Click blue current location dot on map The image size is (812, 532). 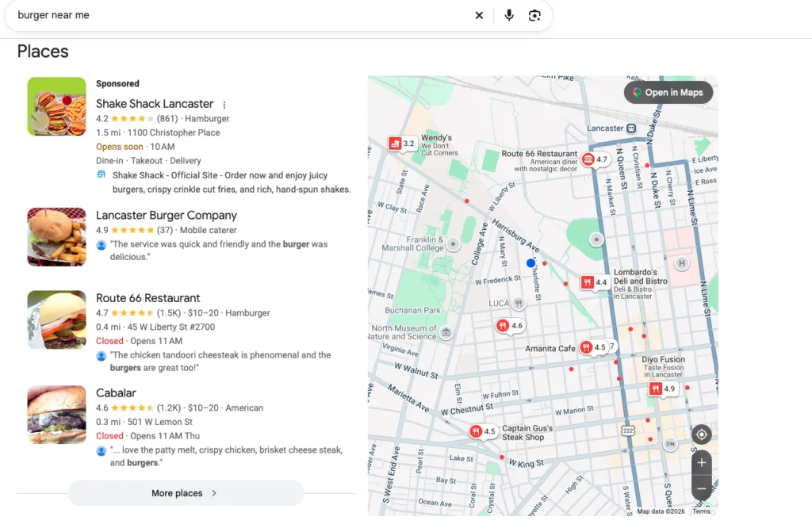[x=530, y=263]
